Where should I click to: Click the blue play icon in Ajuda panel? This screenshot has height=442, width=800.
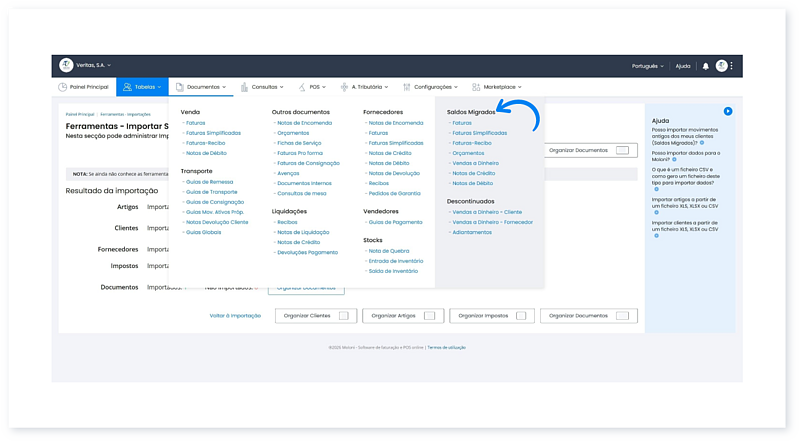[x=728, y=111]
